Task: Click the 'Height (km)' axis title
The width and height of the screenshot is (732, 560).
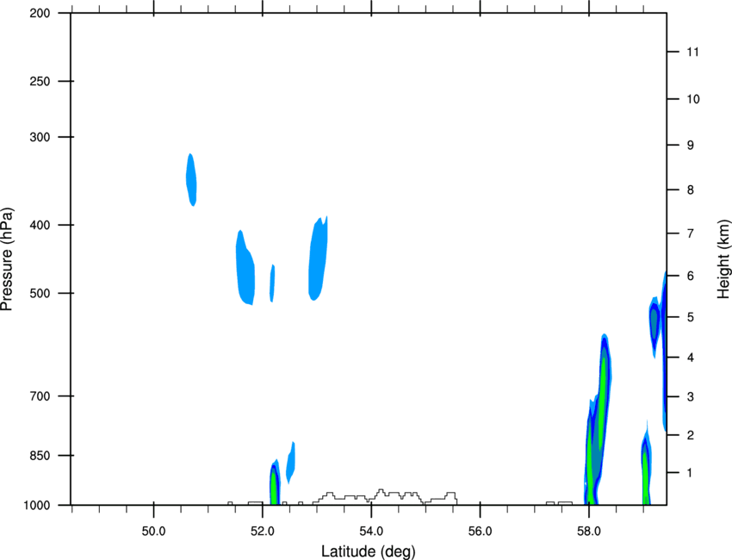Action: (723, 259)
